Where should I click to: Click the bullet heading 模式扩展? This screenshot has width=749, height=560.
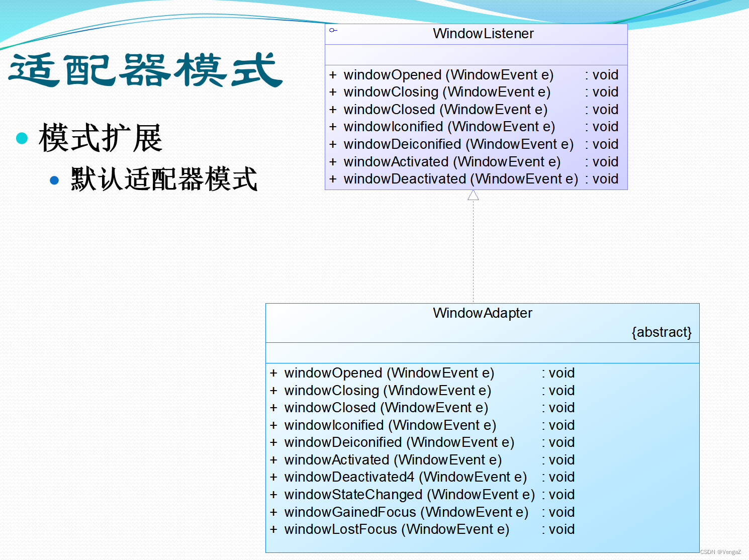pyautogui.click(x=100, y=138)
